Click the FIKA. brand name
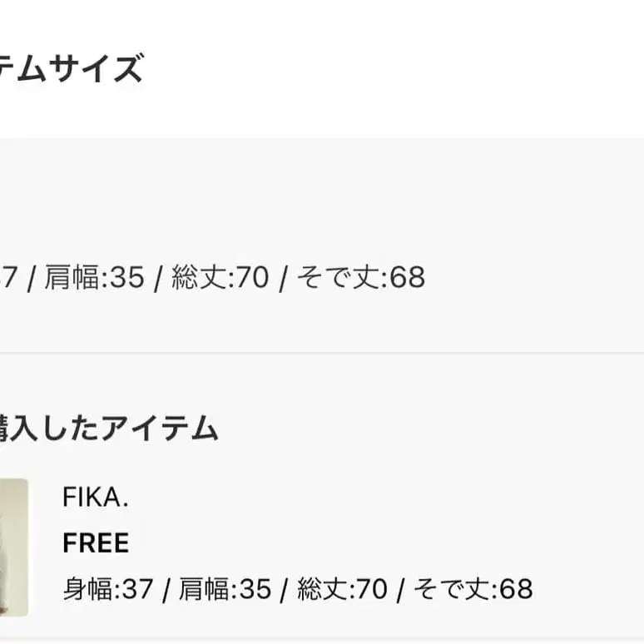644x644 pixels. pos(96,498)
